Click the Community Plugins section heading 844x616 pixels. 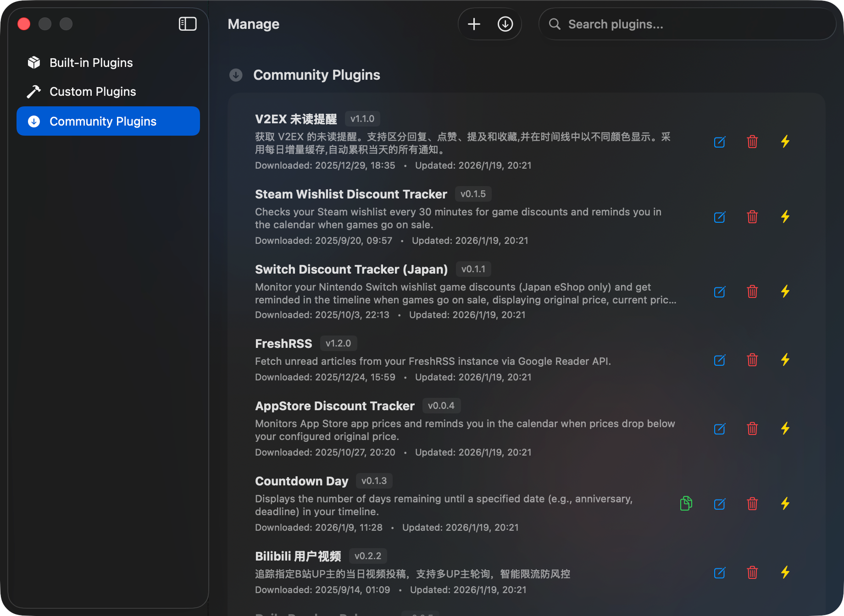pos(316,75)
